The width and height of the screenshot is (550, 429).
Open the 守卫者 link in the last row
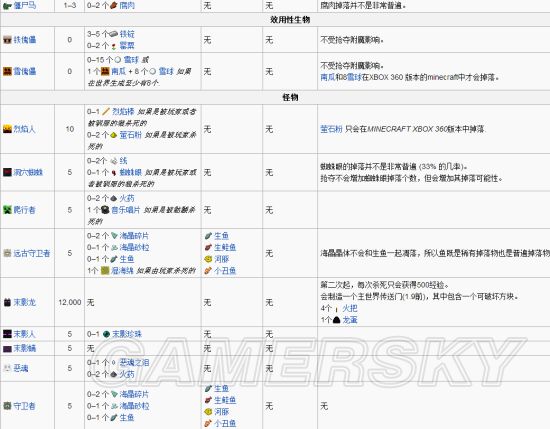click(x=25, y=406)
